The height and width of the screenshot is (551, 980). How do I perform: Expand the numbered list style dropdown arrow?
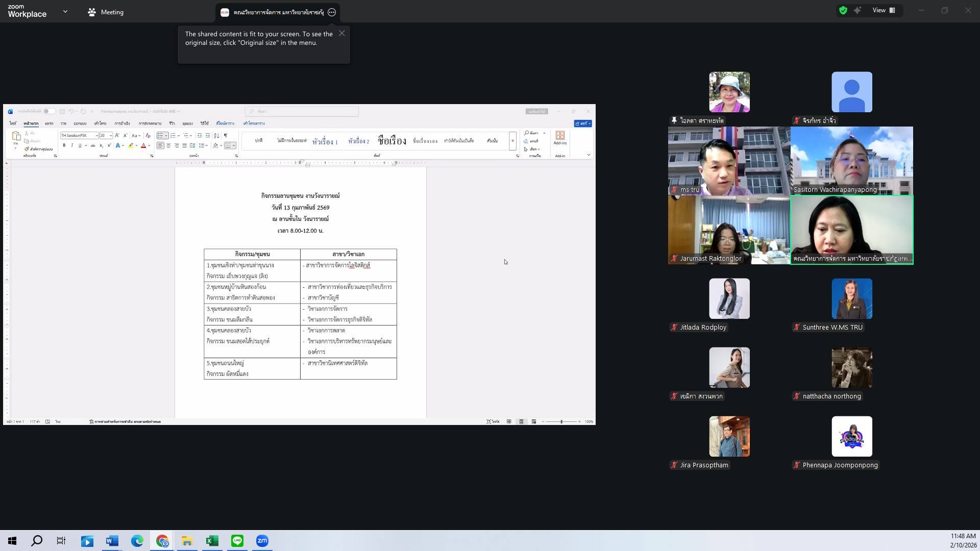tap(179, 136)
